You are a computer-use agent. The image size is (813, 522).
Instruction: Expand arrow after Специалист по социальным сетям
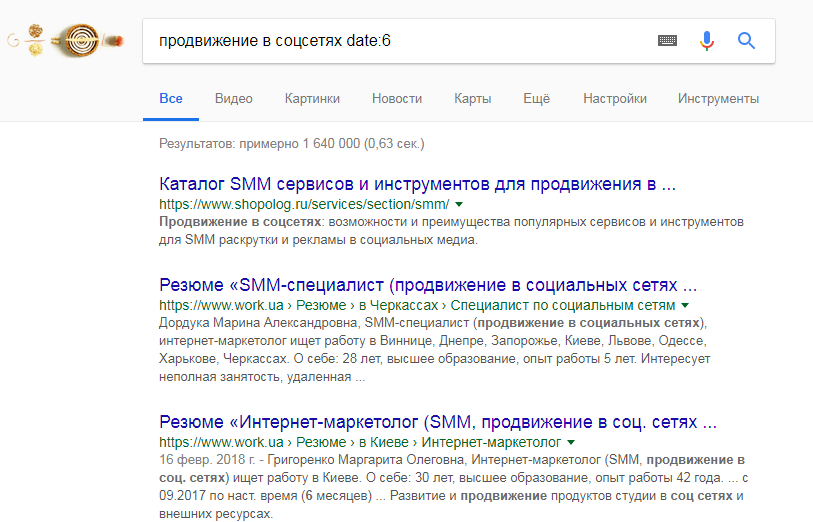click(686, 304)
